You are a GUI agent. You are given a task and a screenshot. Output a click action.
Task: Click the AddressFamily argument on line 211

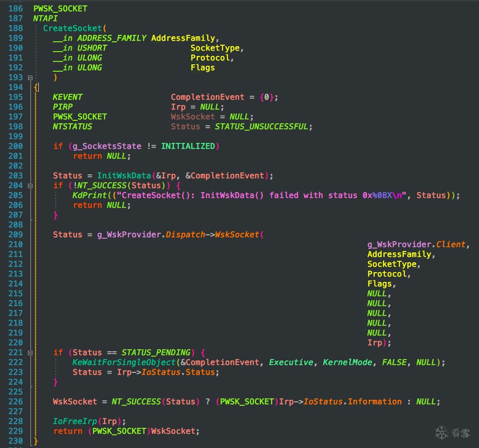399,254
